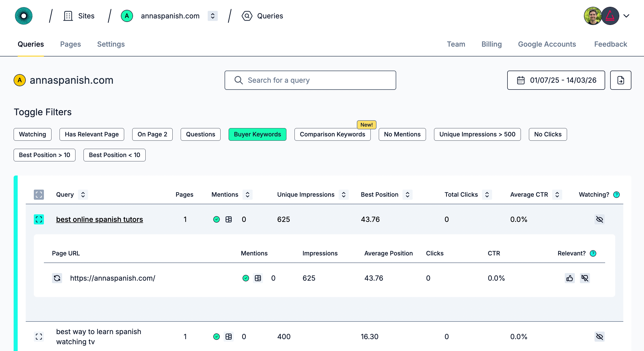Image resolution: width=644 pixels, height=351 pixels.
Task: Open the export data panel
Action: [x=621, y=80]
